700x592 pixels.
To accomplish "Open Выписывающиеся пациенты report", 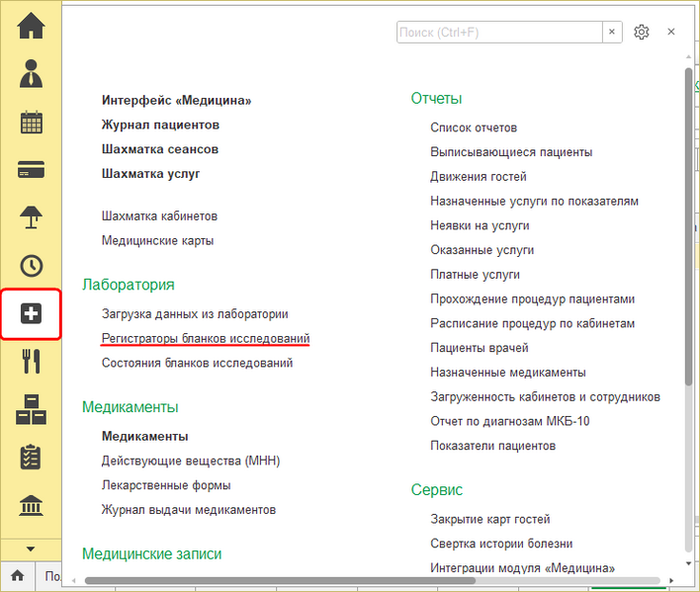I will coord(511,152).
